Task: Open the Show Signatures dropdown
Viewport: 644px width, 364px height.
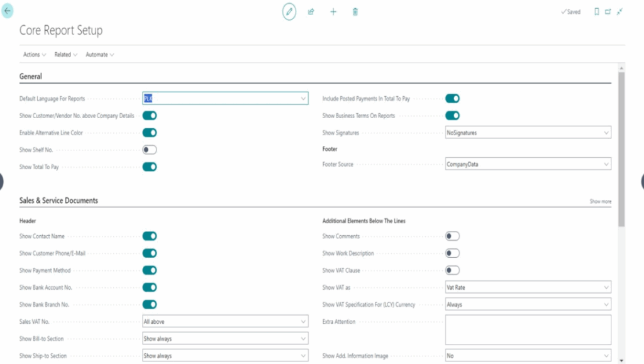Action: 528,133
